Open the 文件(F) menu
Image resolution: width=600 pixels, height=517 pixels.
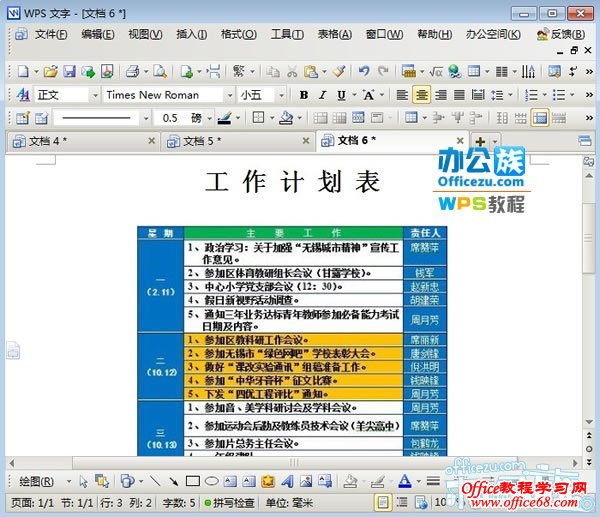(51, 34)
